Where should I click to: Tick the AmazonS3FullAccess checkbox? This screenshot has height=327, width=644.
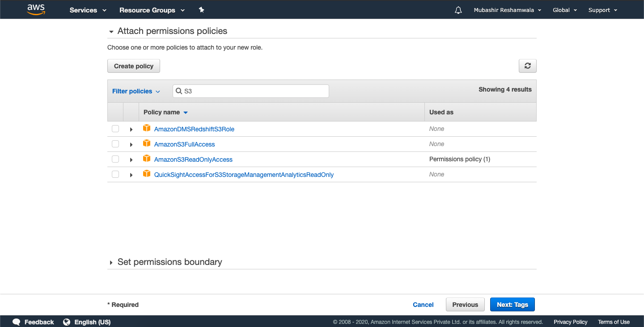(115, 144)
